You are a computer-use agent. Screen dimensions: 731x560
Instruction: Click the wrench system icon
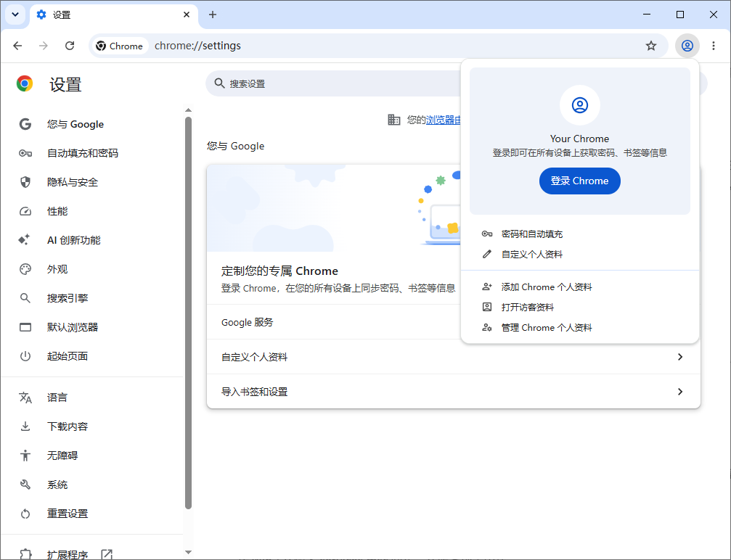tap(25, 485)
